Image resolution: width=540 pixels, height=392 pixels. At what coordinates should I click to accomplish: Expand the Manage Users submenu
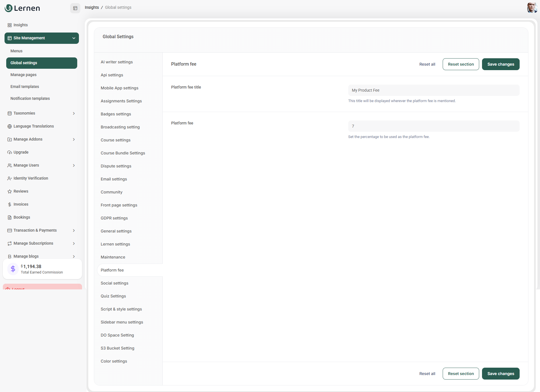click(x=74, y=165)
